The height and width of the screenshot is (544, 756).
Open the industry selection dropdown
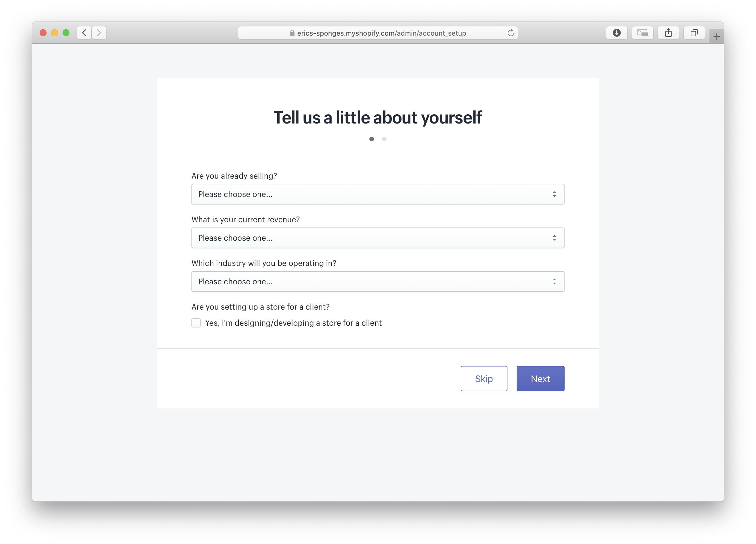pos(377,281)
